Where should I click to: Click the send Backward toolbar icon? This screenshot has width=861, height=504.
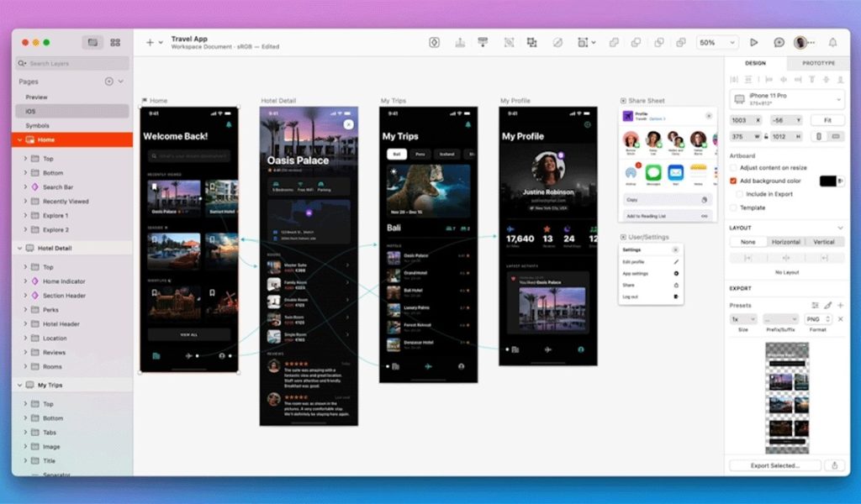(x=483, y=42)
